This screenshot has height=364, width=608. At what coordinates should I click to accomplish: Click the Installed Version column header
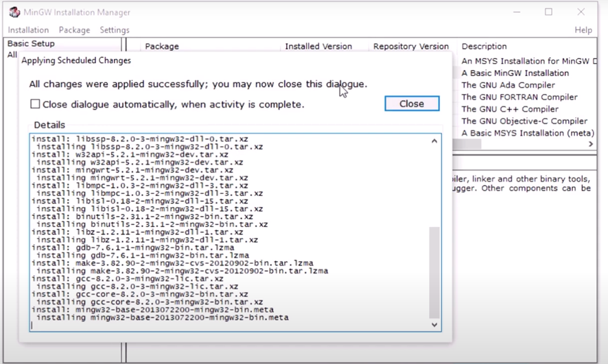tap(318, 47)
